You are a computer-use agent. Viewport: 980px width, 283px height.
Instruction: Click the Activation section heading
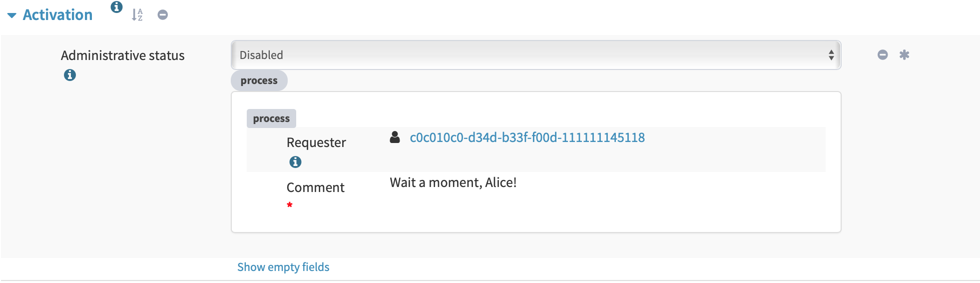coord(57,15)
